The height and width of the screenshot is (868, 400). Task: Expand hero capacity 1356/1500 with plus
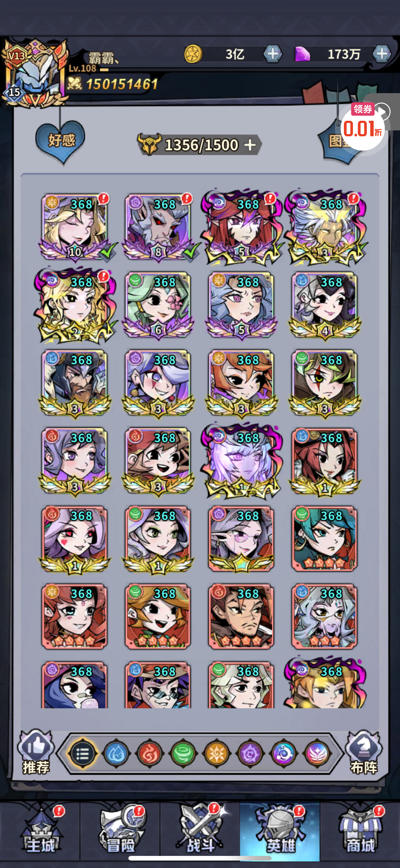click(250, 145)
